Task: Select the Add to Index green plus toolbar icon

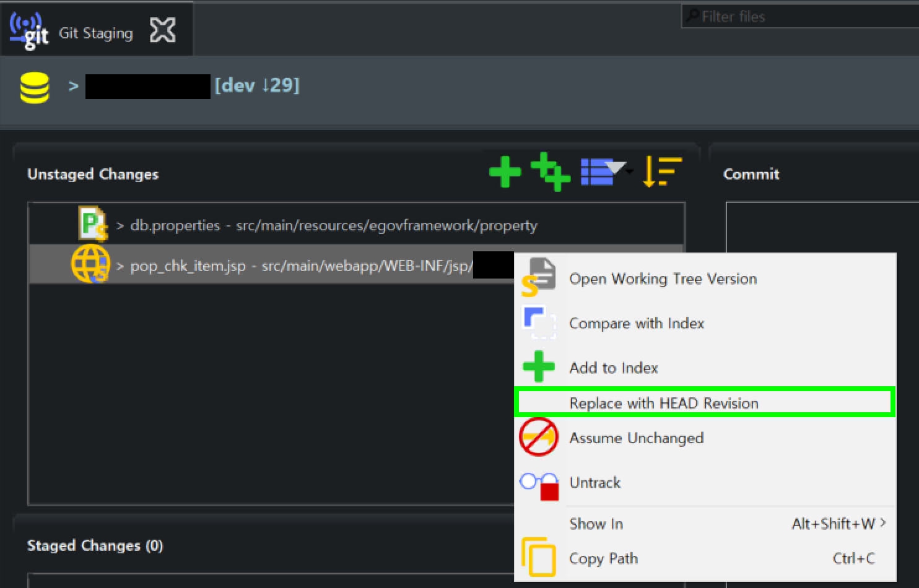Action: (505, 172)
